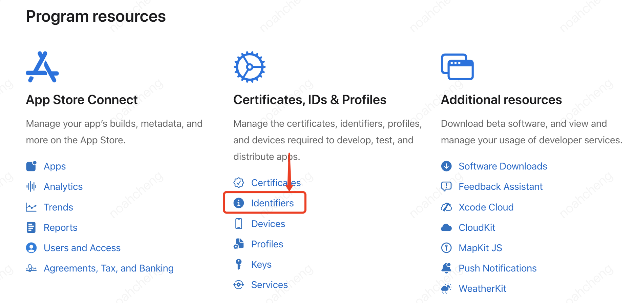The height and width of the screenshot is (303, 644).
Task: Click the Agreements signature icon
Action: 31,268
